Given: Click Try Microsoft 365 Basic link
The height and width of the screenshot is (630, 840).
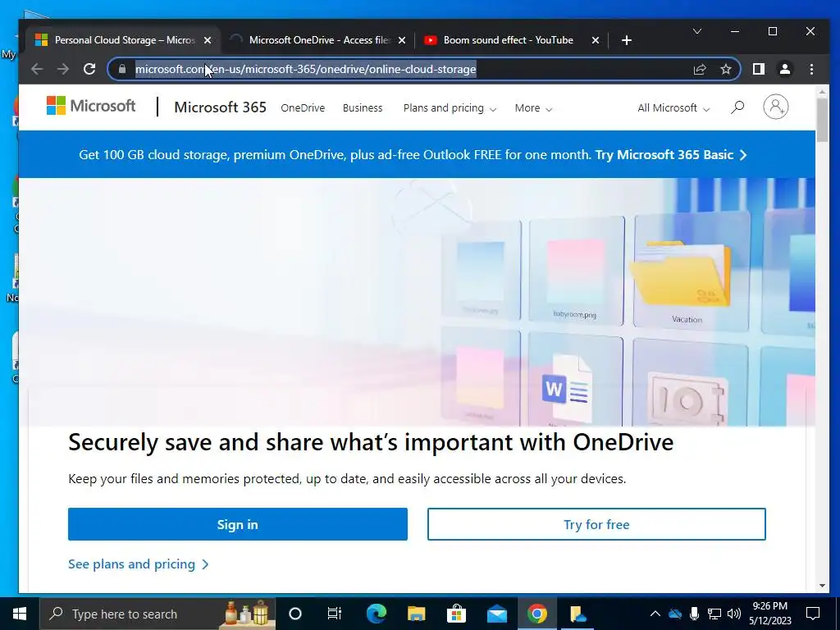Looking at the screenshot, I should [x=671, y=155].
